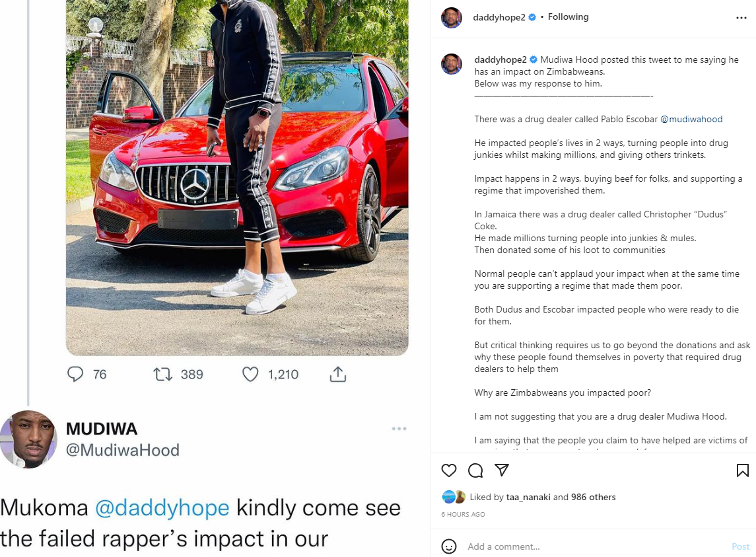Open the @mudiwahood mention link in the caption

pyautogui.click(x=691, y=119)
